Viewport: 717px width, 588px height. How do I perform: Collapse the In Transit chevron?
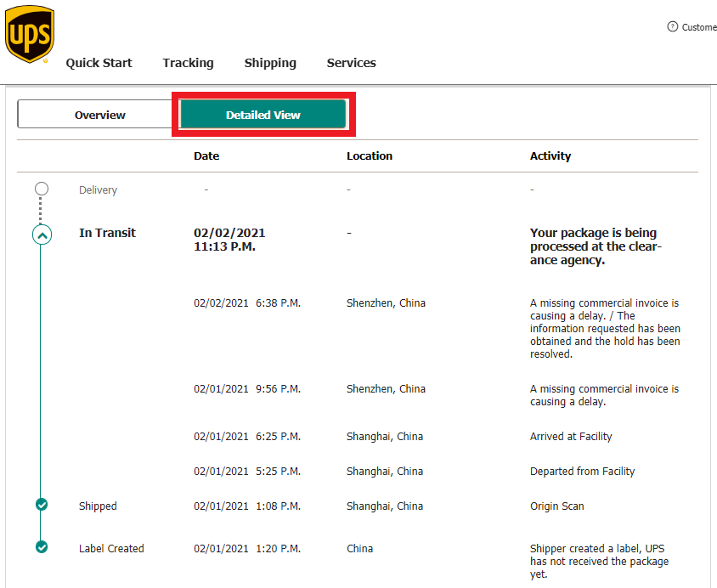coord(42,235)
